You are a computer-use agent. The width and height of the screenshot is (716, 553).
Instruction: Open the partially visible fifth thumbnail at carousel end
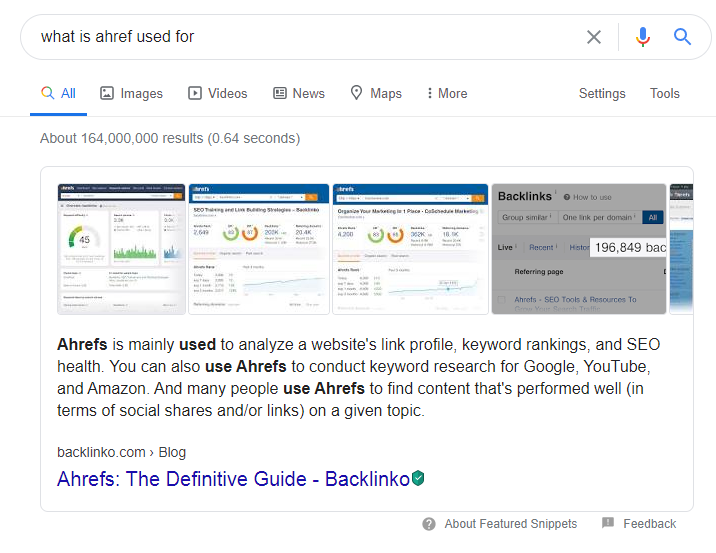point(681,249)
